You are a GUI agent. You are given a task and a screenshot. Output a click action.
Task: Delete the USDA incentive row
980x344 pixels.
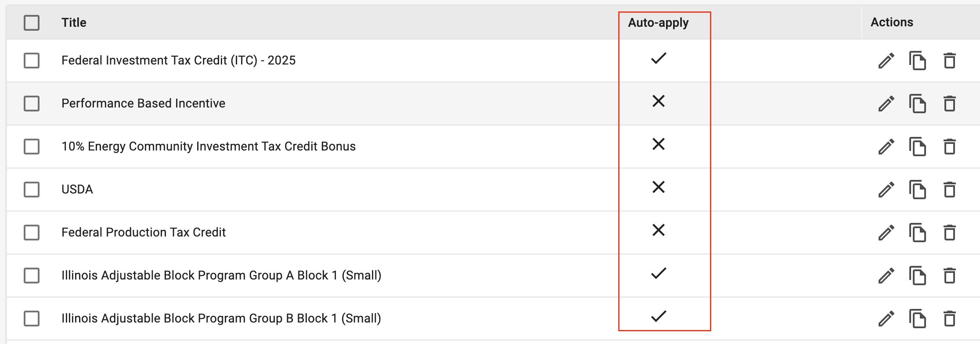950,190
